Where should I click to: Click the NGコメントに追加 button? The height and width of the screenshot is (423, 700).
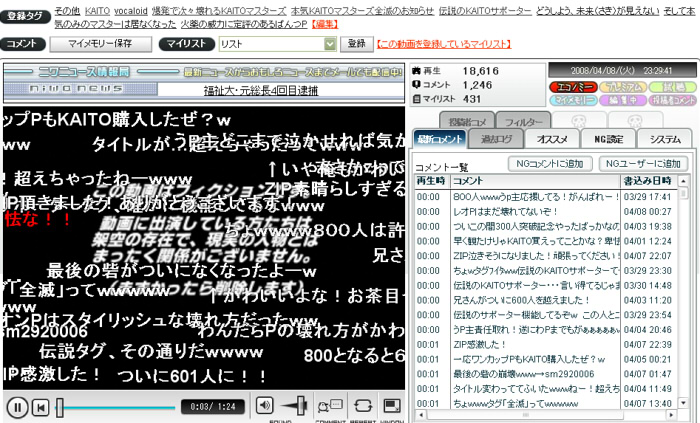point(550,164)
